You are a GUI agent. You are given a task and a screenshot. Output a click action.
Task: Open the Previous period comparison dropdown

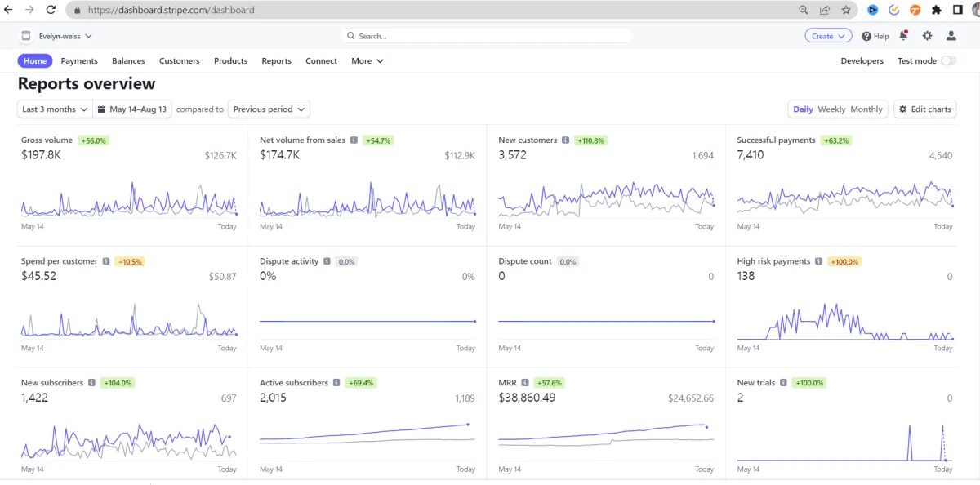[269, 109]
